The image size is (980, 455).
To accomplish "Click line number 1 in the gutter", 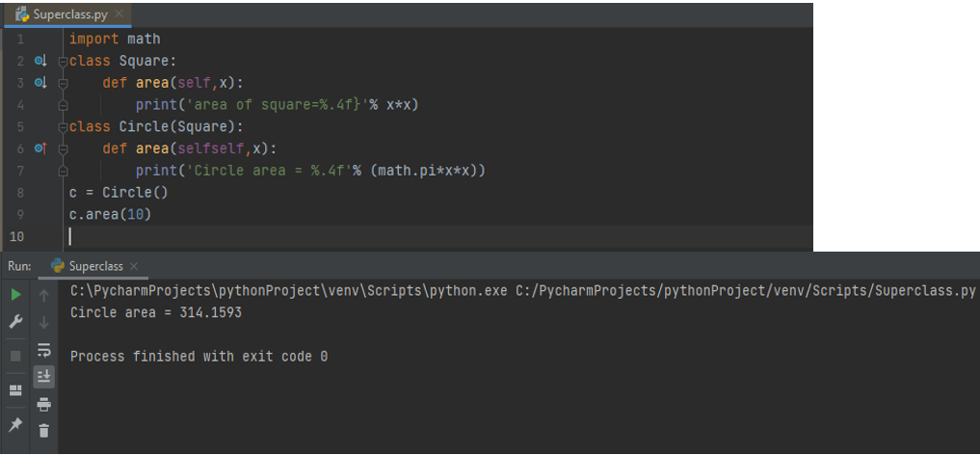I will [x=20, y=40].
